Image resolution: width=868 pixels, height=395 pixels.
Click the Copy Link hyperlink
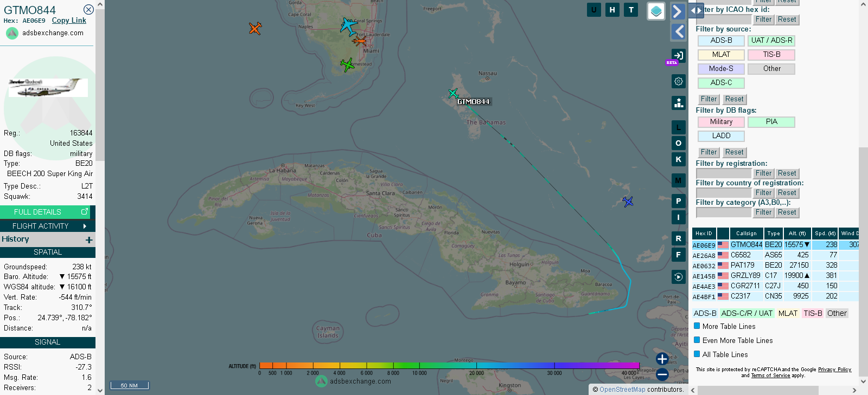69,21
